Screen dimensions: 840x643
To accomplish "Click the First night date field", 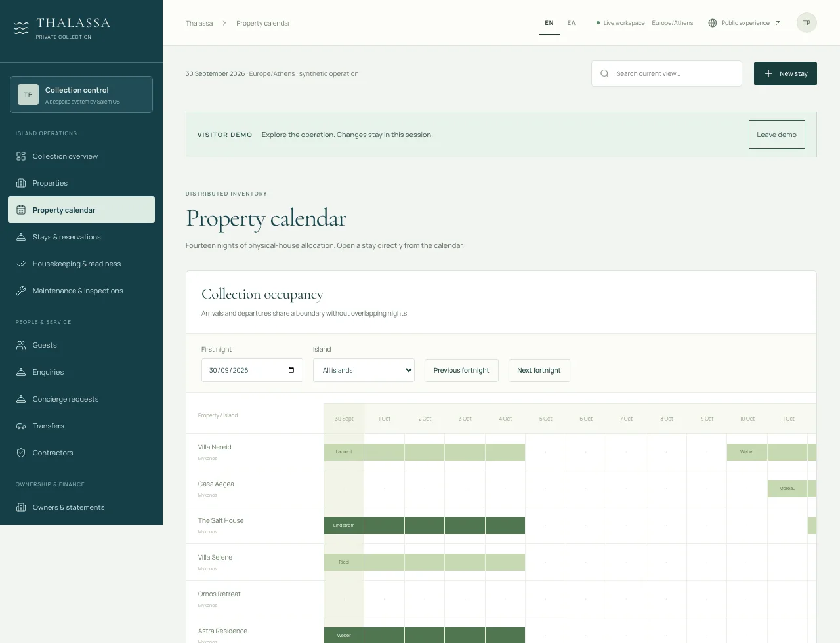I will point(252,370).
